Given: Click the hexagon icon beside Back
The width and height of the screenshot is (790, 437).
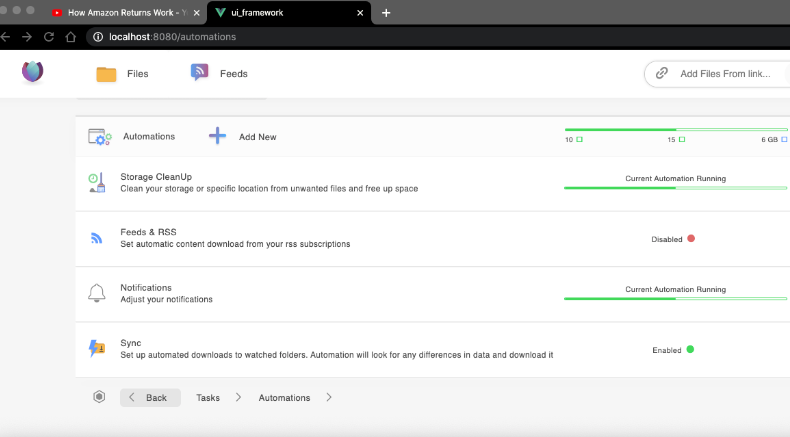Looking at the screenshot, I should tap(99, 397).
